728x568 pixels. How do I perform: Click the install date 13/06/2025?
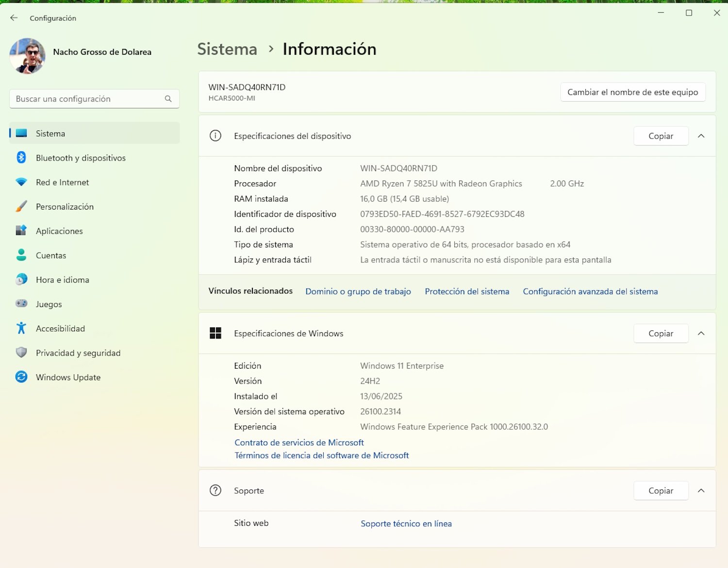[381, 396]
